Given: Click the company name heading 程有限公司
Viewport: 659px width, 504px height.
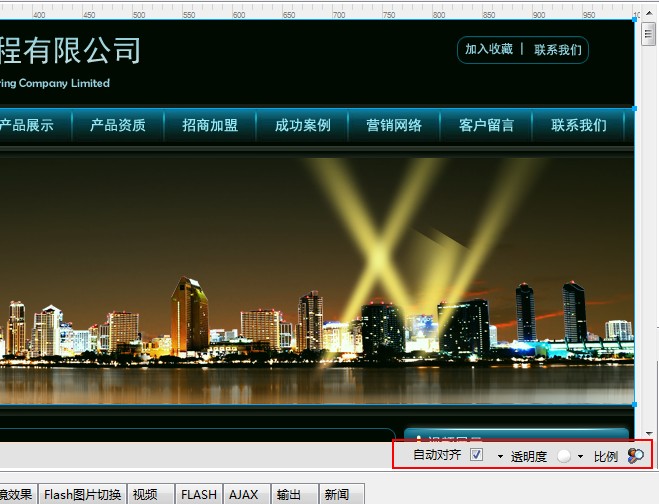Looking at the screenshot, I should coord(70,50).
